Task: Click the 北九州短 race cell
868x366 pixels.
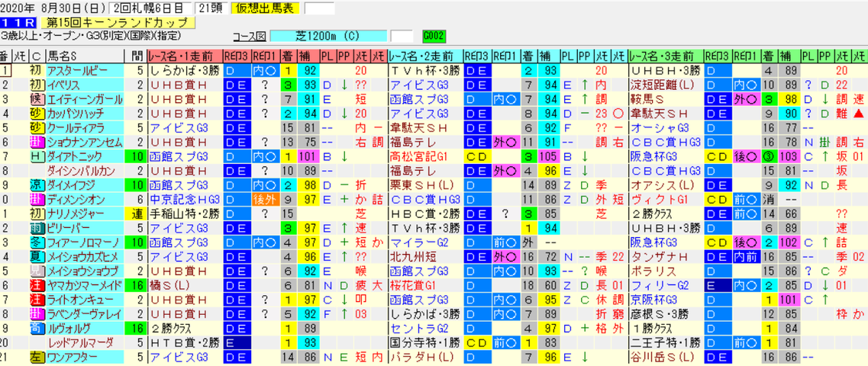Action: 426,256
